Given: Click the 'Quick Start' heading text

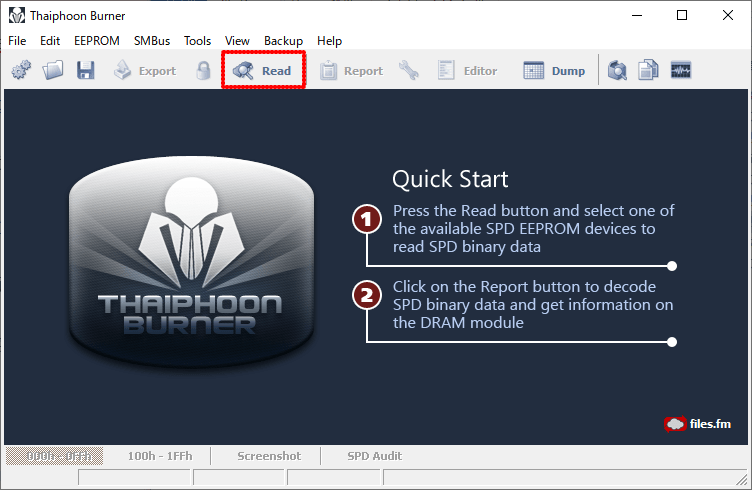Looking at the screenshot, I should tap(450, 179).
